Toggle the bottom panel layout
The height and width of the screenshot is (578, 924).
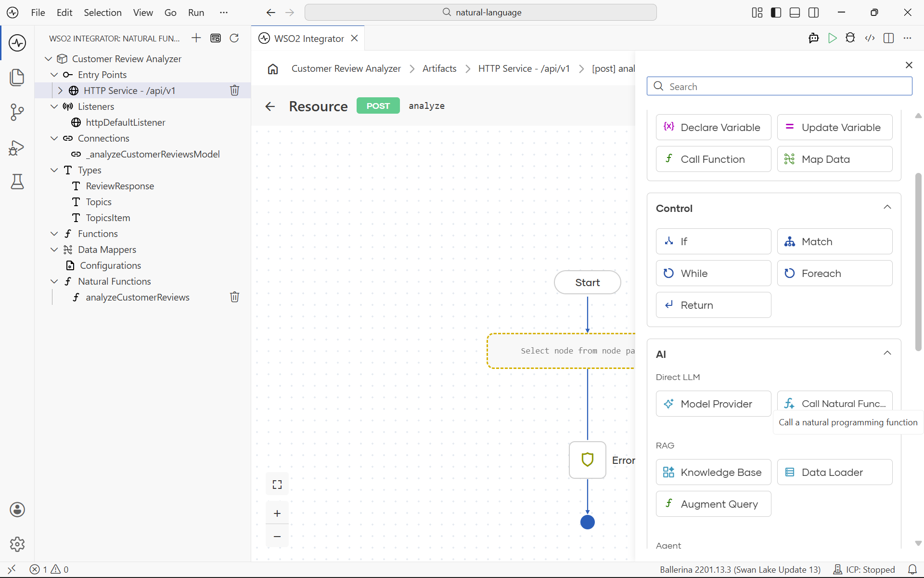pyautogui.click(x=795, y=13)
